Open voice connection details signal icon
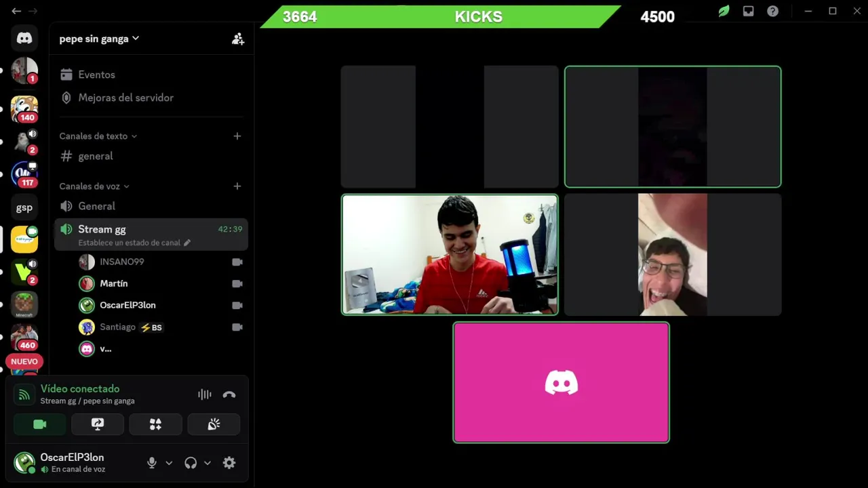The image size is (868, 488). [24, 394]
